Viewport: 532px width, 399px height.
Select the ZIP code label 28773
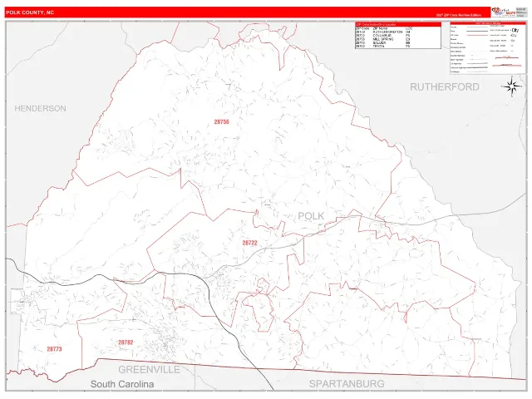pyautogui.click(x=54, y=349)
